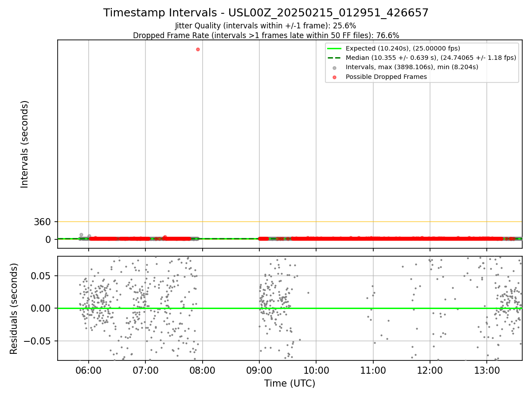Screen dimensions: 532x399
Task: Click the '06:00' x-axis tick label
Action: click(x=89, y=370)
